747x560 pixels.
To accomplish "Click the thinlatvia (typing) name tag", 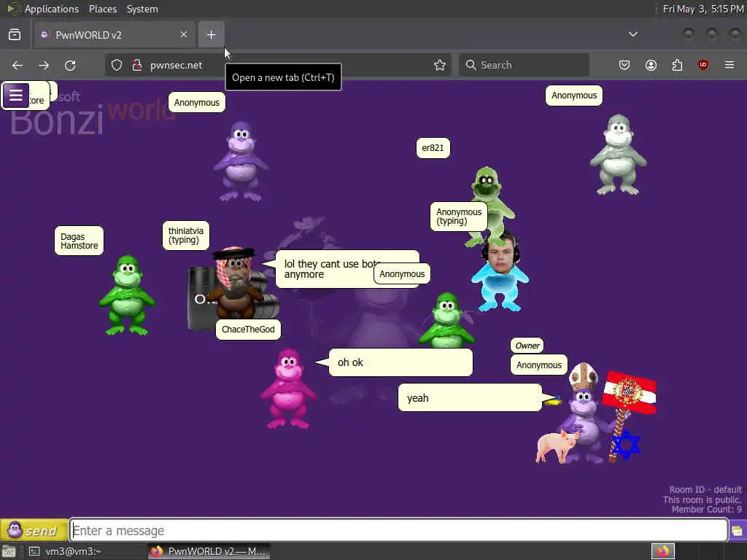I will 186,236.
